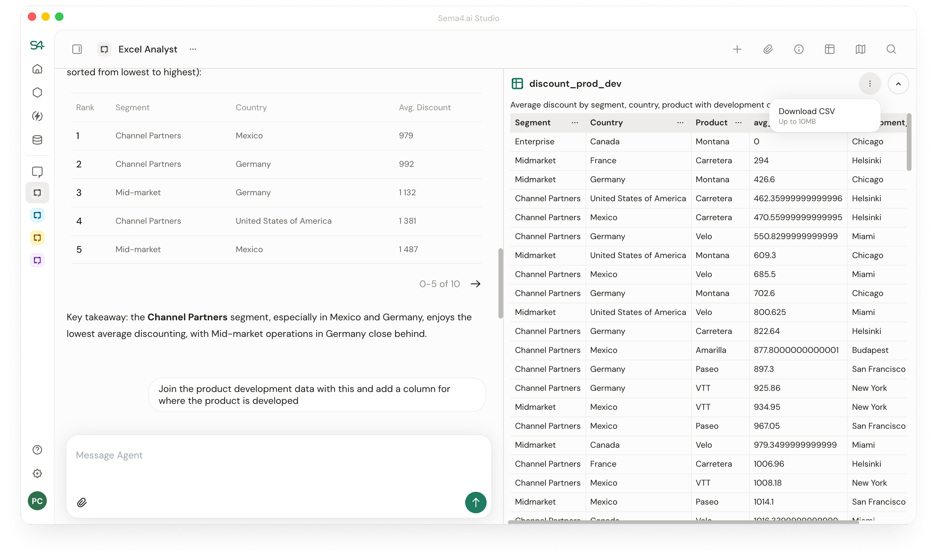Open the map icon in top toolbar

[x=860, y=49]
